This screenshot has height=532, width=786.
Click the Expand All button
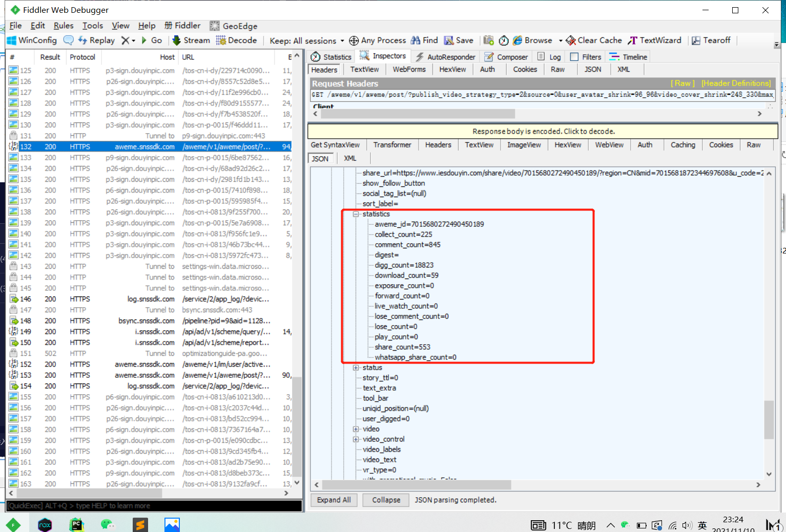pyautogui.click(x=334, y=500)
